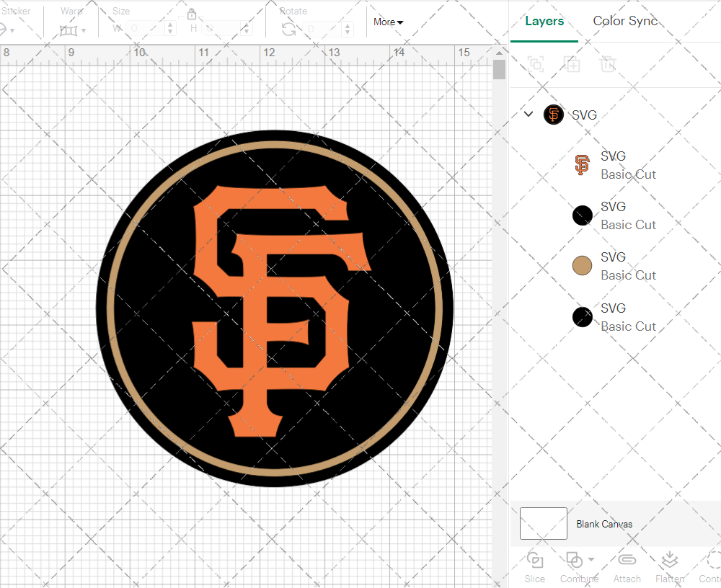Click the Duplicate layer icon
Viewport: 721px width, 588px height.
(572, 64)
